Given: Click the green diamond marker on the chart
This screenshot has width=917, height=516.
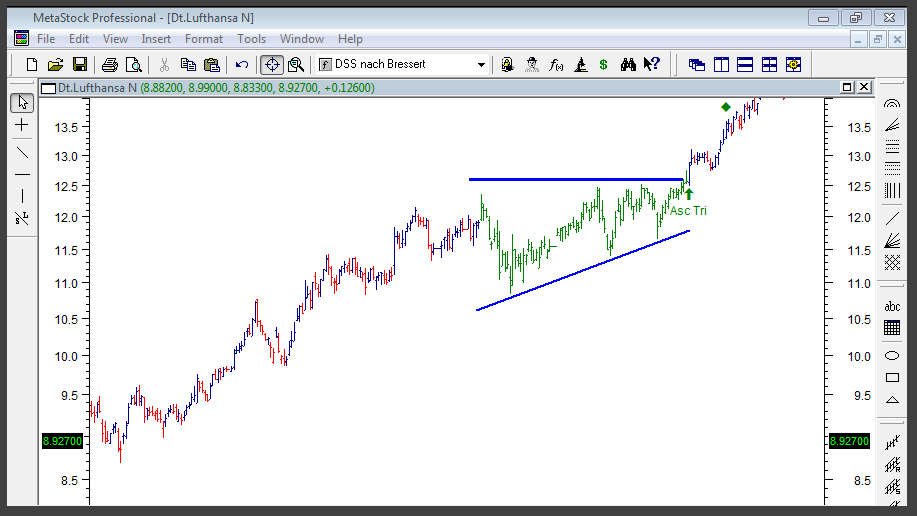Looking at the screenshot, I should (726, 107).
